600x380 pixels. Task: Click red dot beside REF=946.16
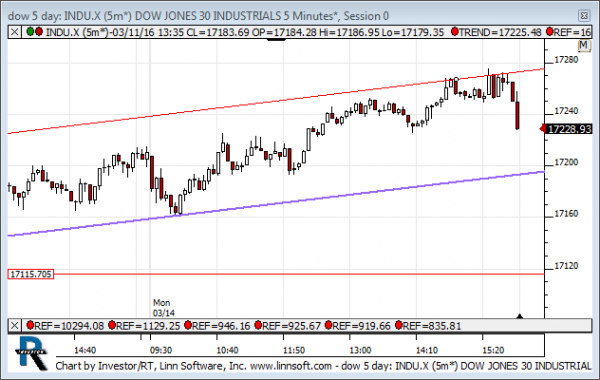pyautogui.click(x=188, y=325)
